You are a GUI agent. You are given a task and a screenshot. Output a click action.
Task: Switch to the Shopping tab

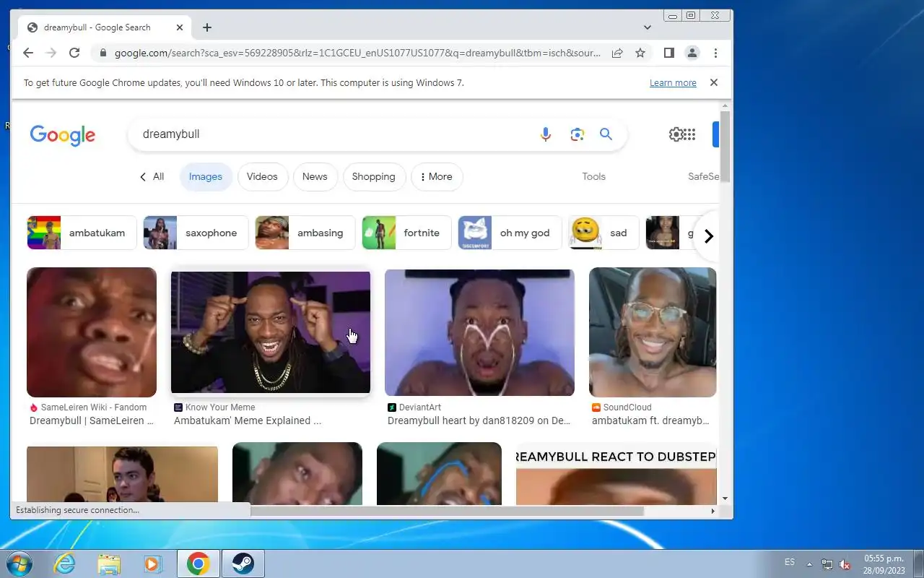click(373, 176)
